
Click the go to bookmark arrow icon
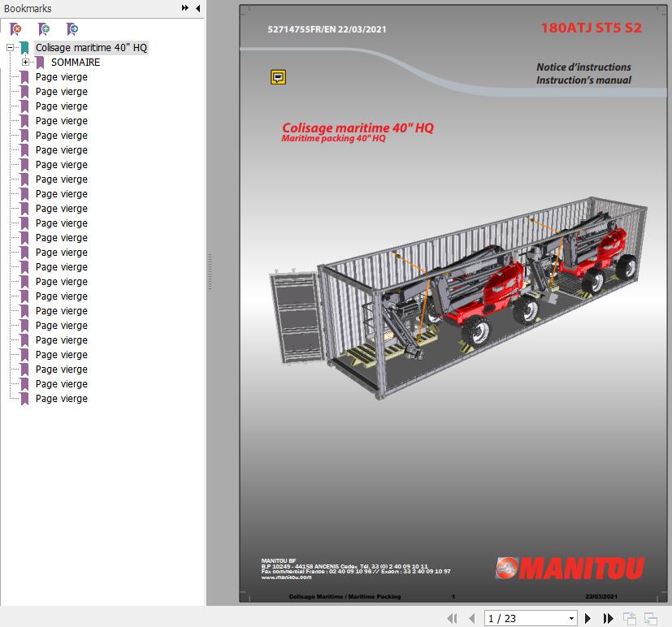[72, 29]
